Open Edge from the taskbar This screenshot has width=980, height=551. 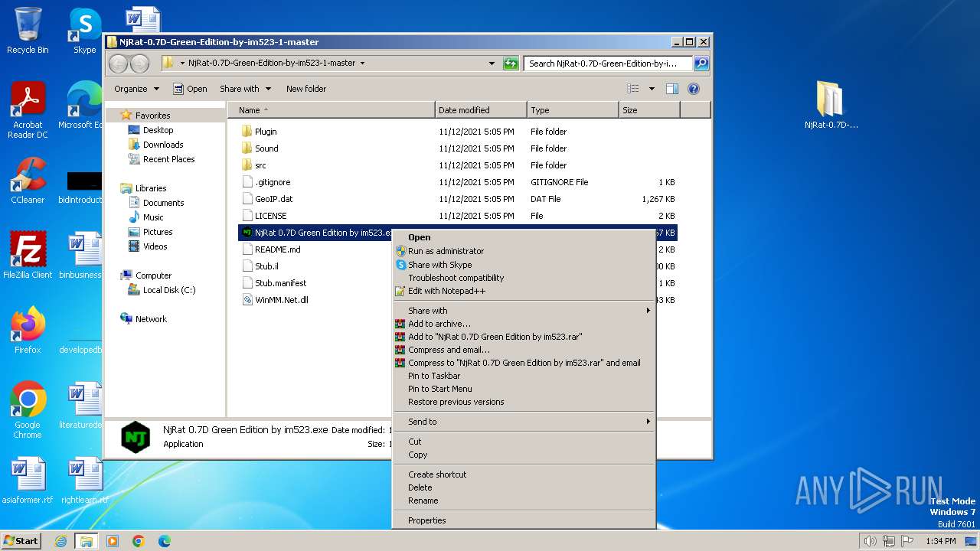[165, 541]
